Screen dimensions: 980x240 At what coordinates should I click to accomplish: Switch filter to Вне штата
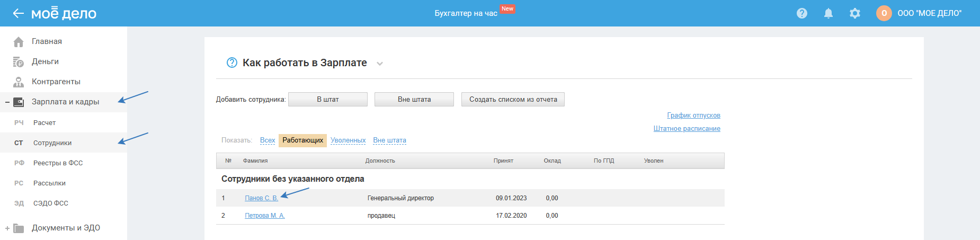pyautogui.click(x=389, y=140)
